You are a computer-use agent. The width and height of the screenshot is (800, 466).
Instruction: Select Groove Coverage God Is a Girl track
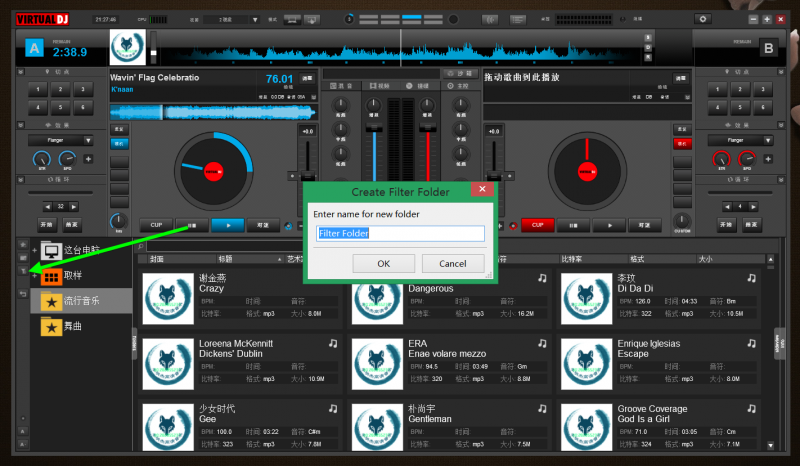point(659,427)
